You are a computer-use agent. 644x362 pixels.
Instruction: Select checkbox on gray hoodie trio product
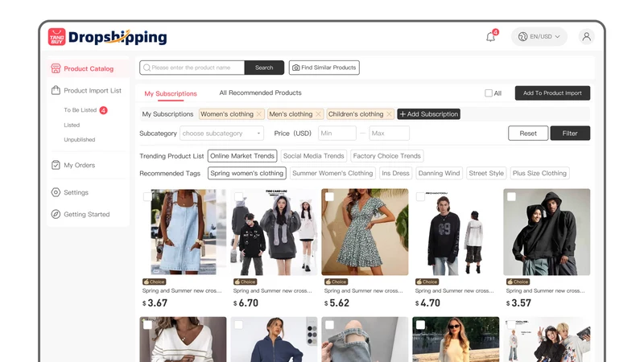click(238, 196)
